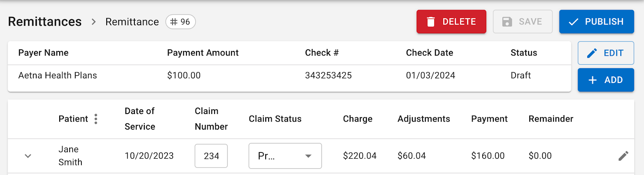Click the Patient column header
The width and height of the screenshot is (644, 175).
click(x=73, y=119)
